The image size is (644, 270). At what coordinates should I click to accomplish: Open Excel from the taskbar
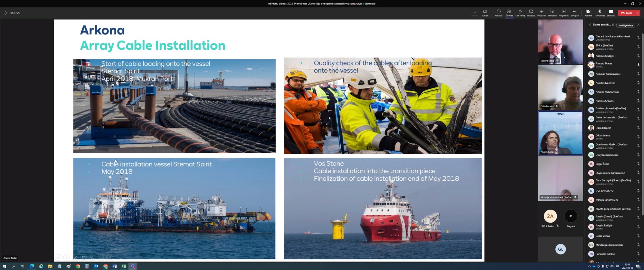click(124, 266)
